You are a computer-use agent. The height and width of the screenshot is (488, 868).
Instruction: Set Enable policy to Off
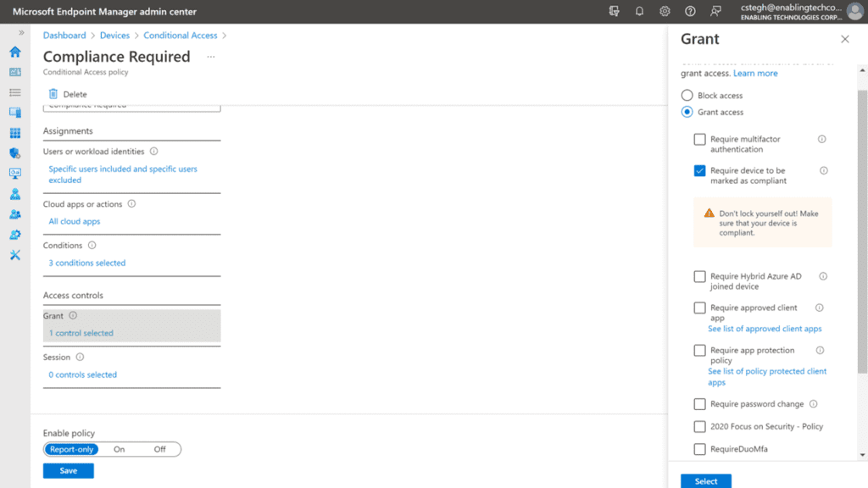pyautogui.click(x=159, y=449)
